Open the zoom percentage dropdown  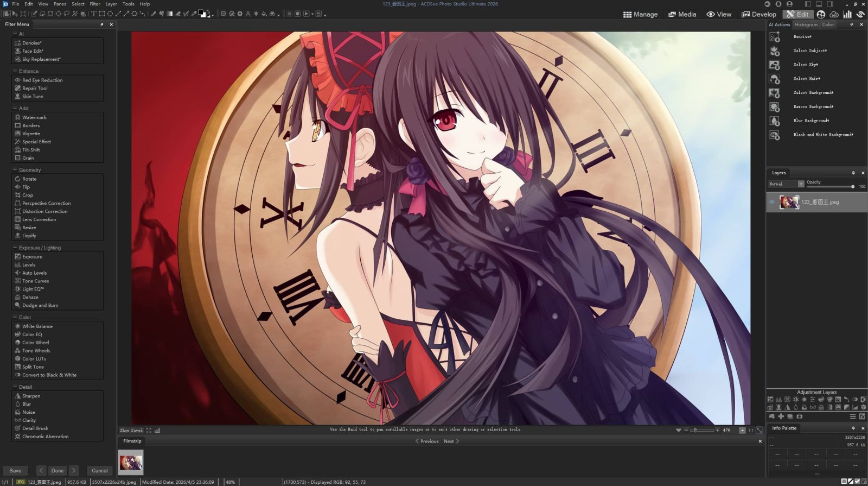coord(742,430)
